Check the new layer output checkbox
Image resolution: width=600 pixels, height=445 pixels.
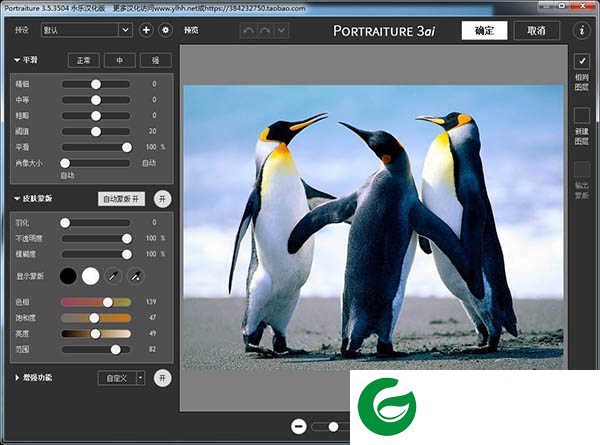[582, 115]
